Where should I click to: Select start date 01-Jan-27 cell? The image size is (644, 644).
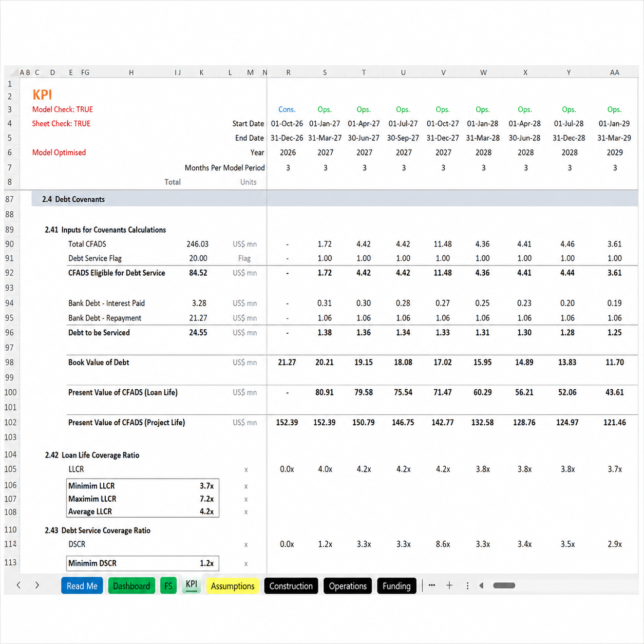point(325,124)
